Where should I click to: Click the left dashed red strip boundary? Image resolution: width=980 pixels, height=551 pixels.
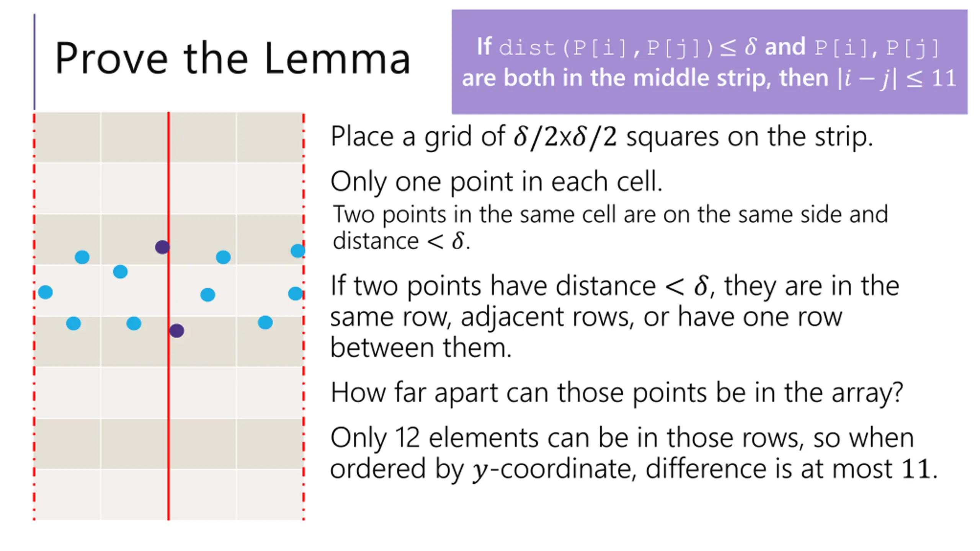(34, 316)
